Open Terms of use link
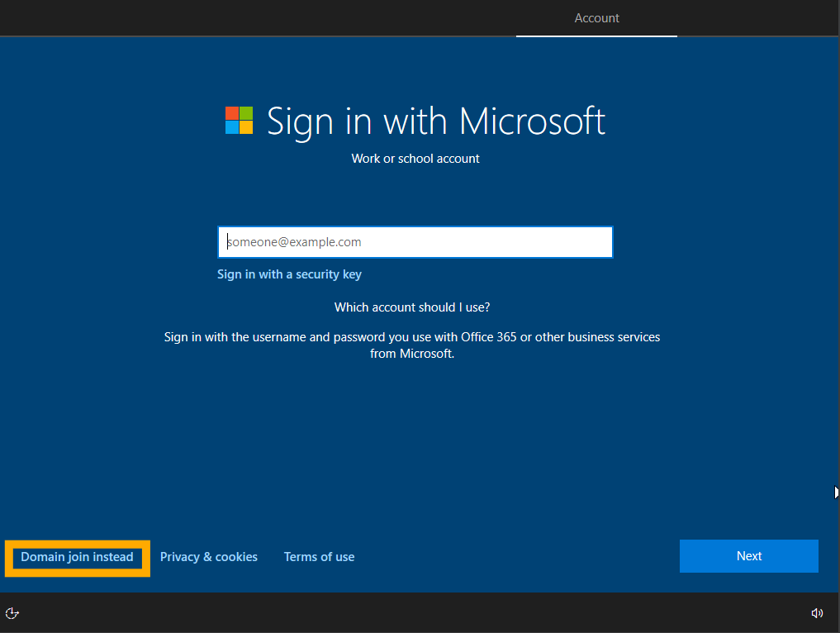Image resolution: width=840 pixels, height=633 pixels. (320, 557)
